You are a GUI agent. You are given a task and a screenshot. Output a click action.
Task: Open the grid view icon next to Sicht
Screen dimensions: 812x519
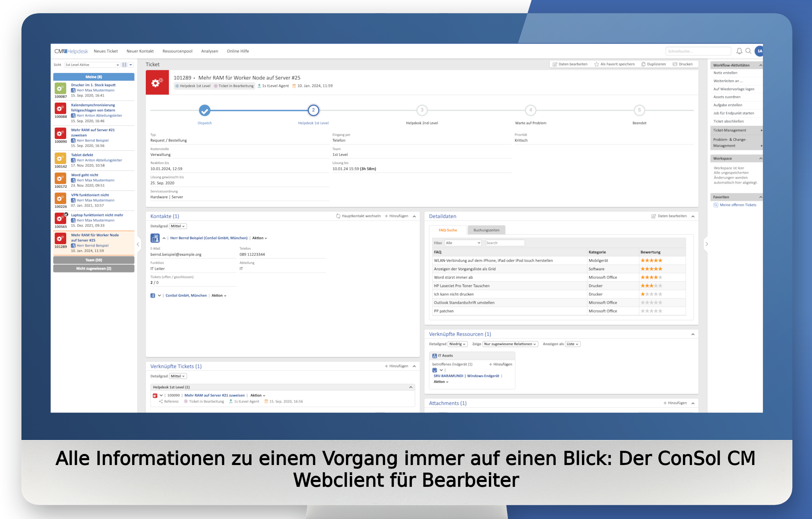point(124,65)
